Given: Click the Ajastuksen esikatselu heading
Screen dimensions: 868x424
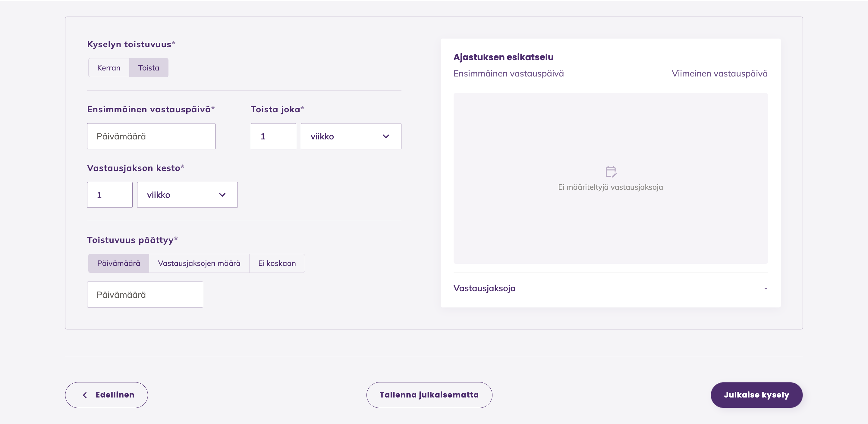Looking at the screenshot, I should pos(503,57).
